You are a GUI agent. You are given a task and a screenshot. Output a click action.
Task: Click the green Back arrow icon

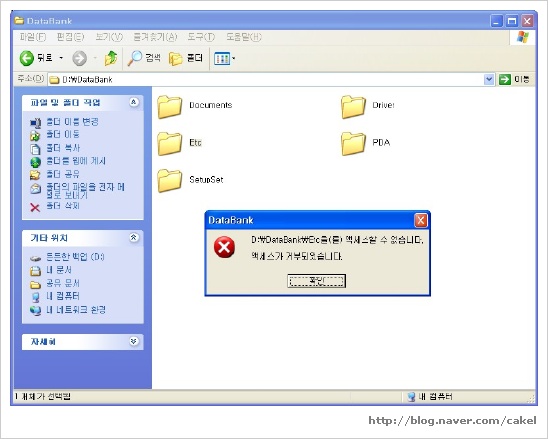27,58
